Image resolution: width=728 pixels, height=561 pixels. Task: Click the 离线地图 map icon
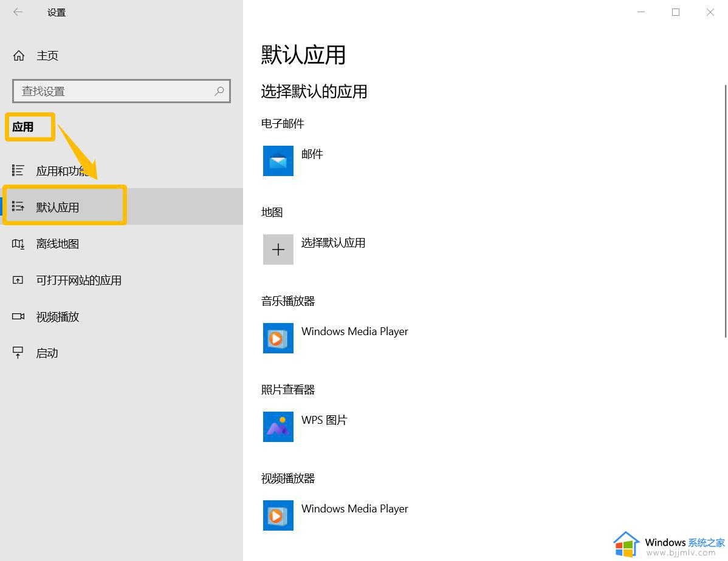click(x=18, y=243)
